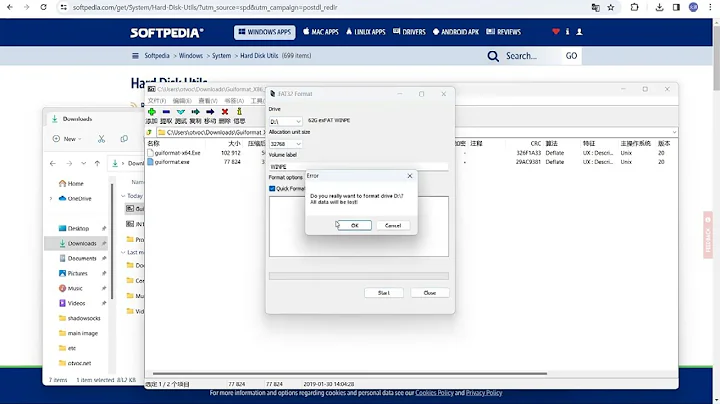
Task: Click Close button in FAT32 Format
Action: pyautogui.click(x=430, y=293)
